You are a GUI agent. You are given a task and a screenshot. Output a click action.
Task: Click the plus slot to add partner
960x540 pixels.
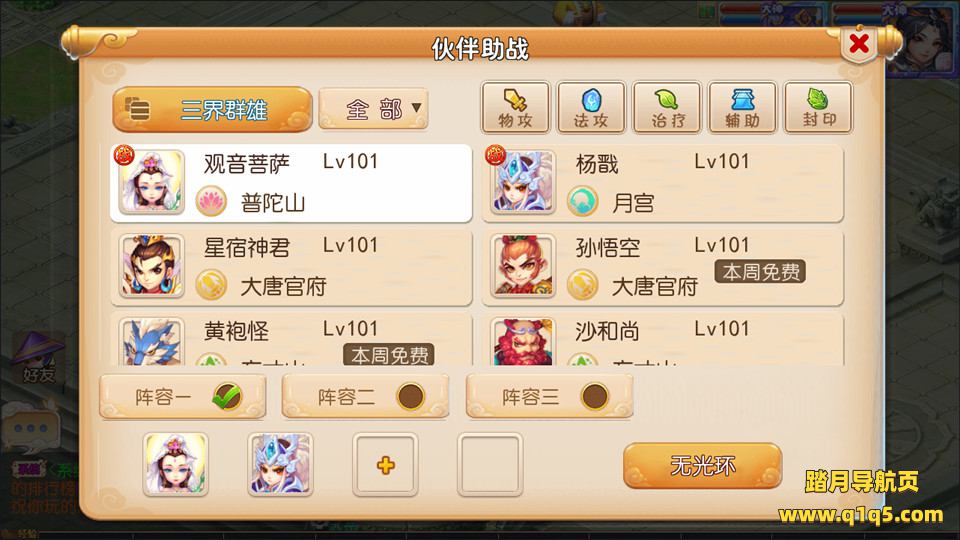coord(385,465)
